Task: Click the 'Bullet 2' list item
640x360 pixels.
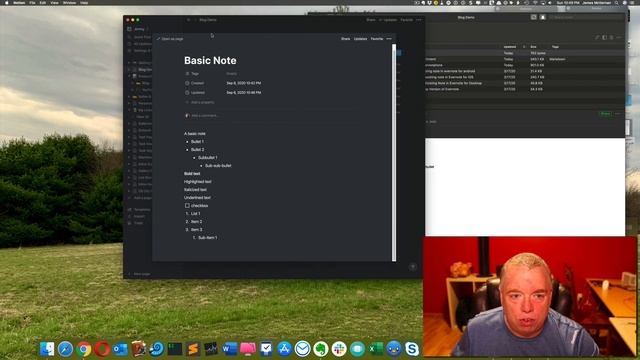Action: 198,150
